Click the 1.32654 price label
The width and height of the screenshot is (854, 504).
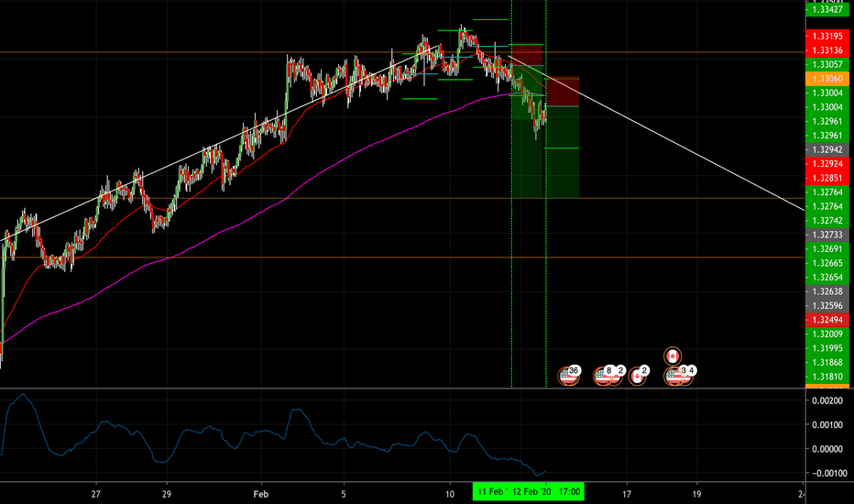point(827,277)
